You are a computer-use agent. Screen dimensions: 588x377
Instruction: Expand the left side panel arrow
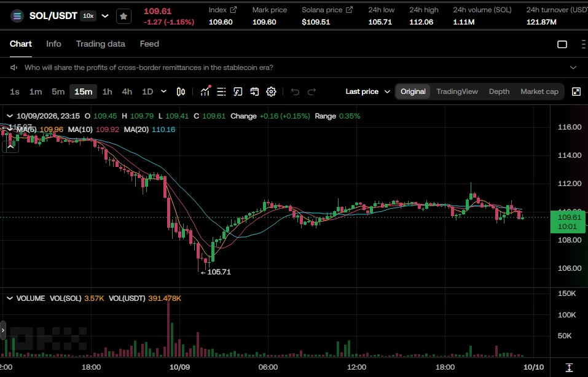pos(3,330)
